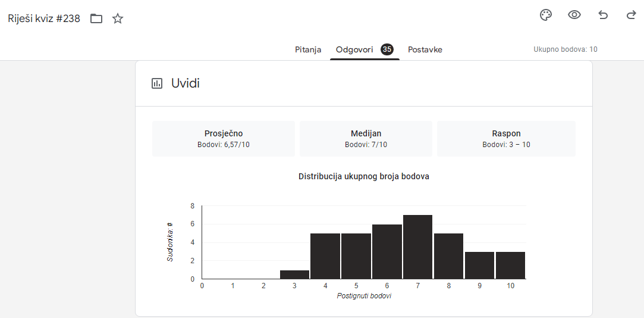Viewport: 644px width, 318px height.
Task: Click the chart title Distribucija ukupnog broja bodova
Action: pos(363,177)
